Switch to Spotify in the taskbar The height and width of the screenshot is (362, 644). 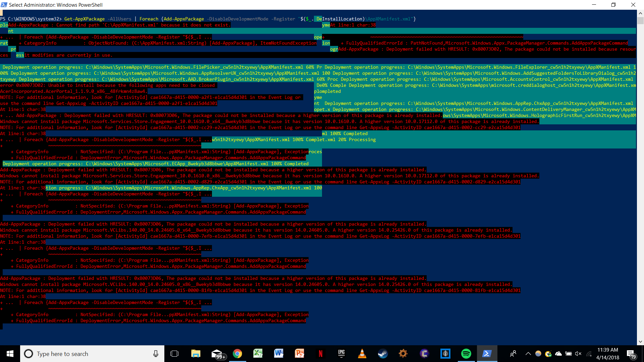pyautogui.click(x=466, y=354)
